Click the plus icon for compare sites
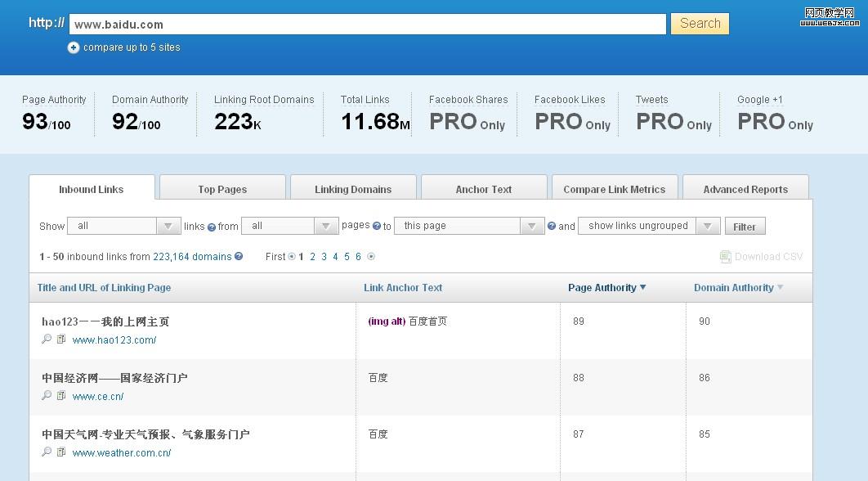Viewport: 868px width, 481px height. click(74, 47)
